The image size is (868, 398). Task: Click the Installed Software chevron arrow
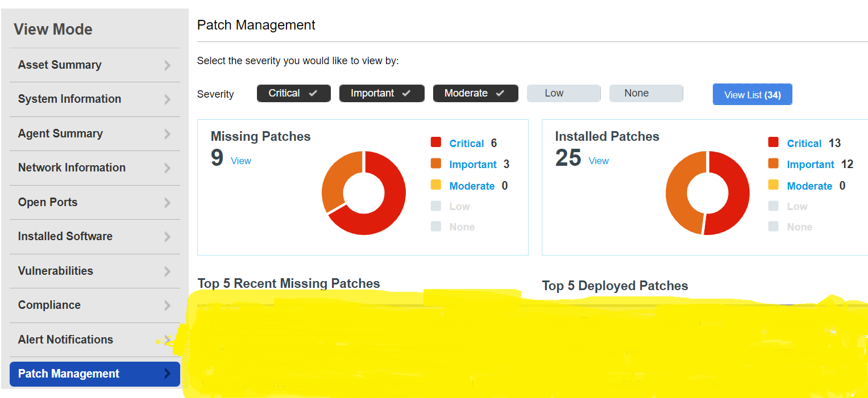(167, 237)
